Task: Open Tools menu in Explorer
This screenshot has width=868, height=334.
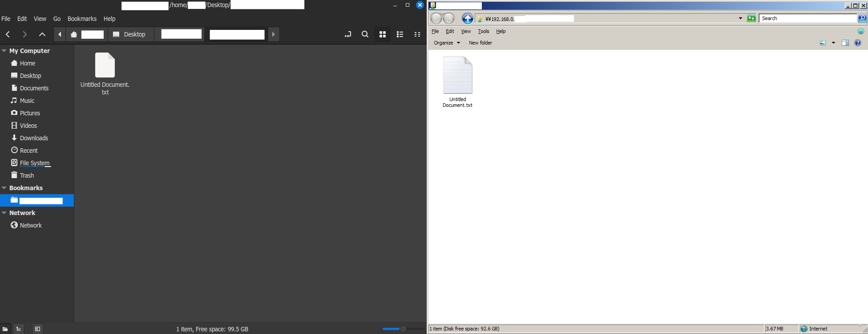Action: (x=484, y=31)
